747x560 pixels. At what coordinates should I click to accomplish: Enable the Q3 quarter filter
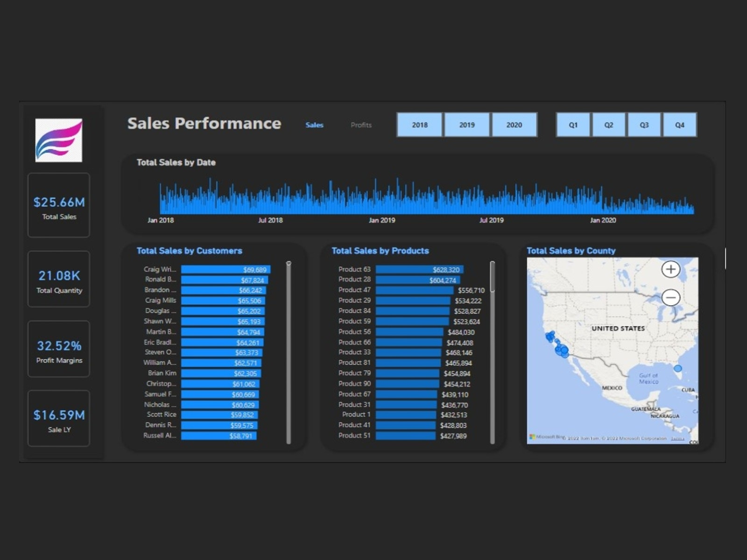644,125
